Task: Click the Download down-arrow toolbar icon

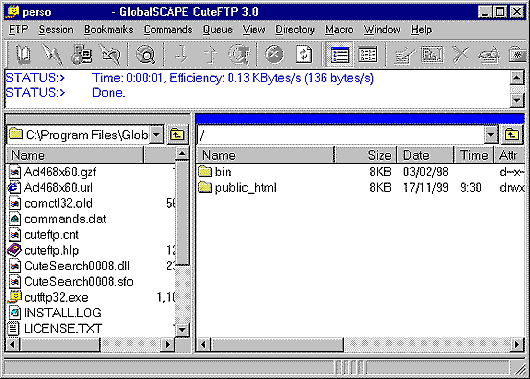Action: [181, 54]
